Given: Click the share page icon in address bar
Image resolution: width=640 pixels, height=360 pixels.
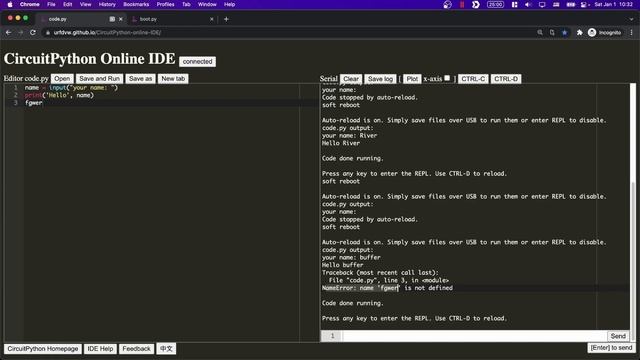Looking at the screenshot, I should tap(552, 32).
